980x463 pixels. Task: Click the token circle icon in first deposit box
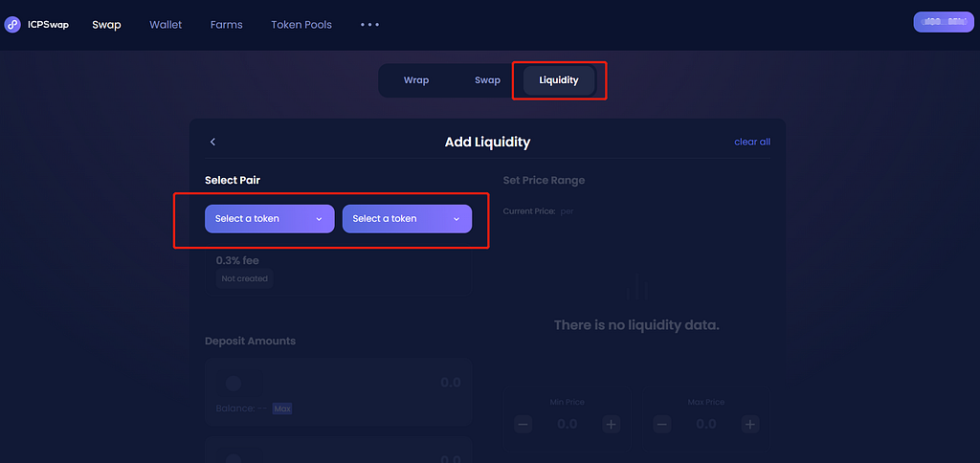tap(234, 384)
